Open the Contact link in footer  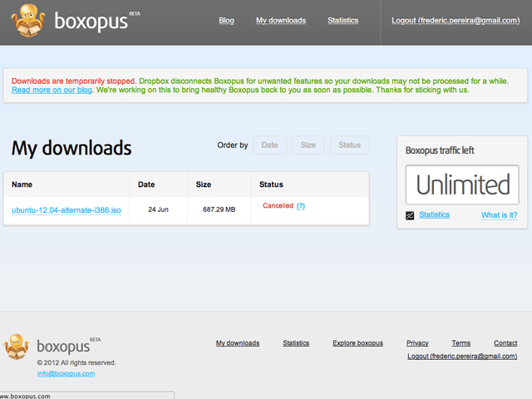point(505,343)
